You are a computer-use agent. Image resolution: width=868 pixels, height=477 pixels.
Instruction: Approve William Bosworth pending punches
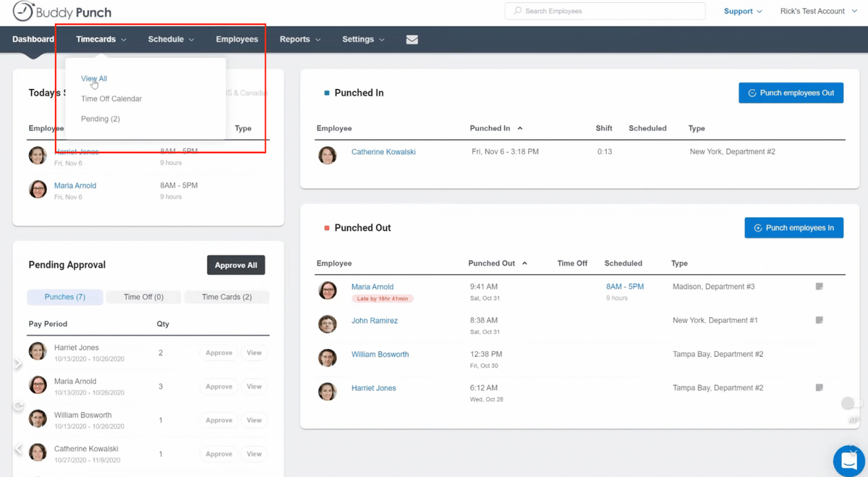coord(218,420)
